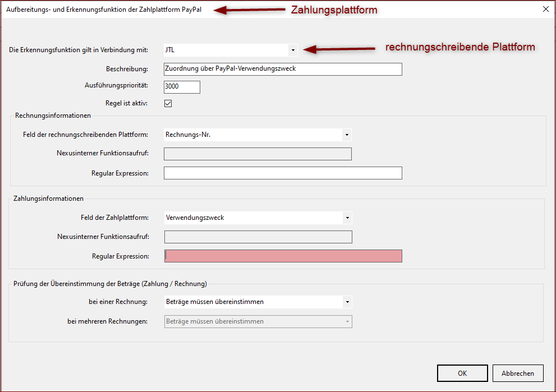The width and height of the screenshot is (556, 392).
Task: Click the 'rechnungschreibende Plattform' annotation text
Action: 459,47
